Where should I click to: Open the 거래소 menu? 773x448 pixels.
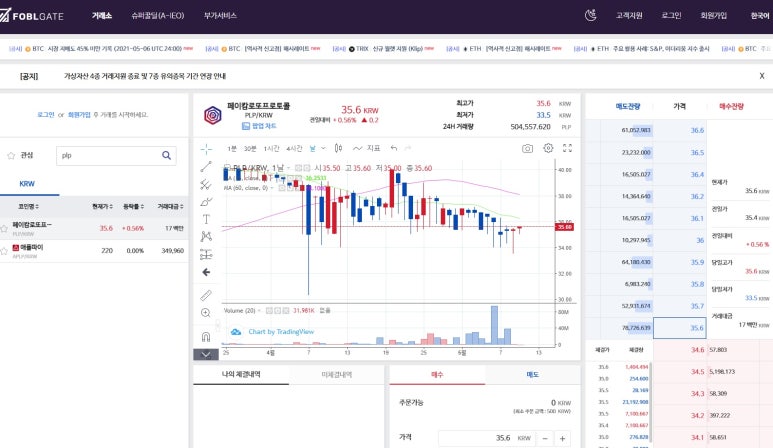pyautogui.click(x=102, y=16)
